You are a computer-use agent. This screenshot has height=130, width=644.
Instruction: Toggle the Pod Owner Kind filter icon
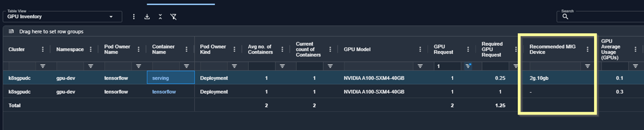[234, 66]
